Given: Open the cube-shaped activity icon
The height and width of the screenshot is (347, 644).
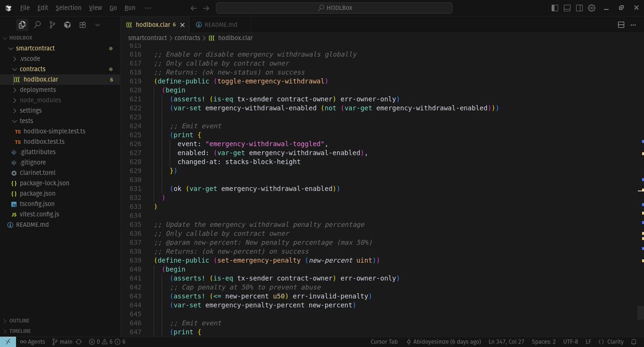Looking at the screenshot, I should pos(67,25).
